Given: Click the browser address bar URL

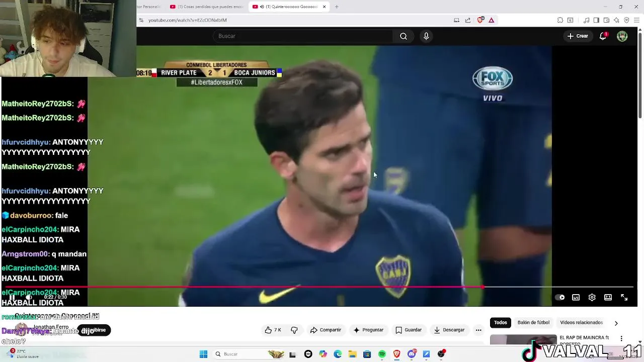Looking at the screenshot, I should coord(188,20).
